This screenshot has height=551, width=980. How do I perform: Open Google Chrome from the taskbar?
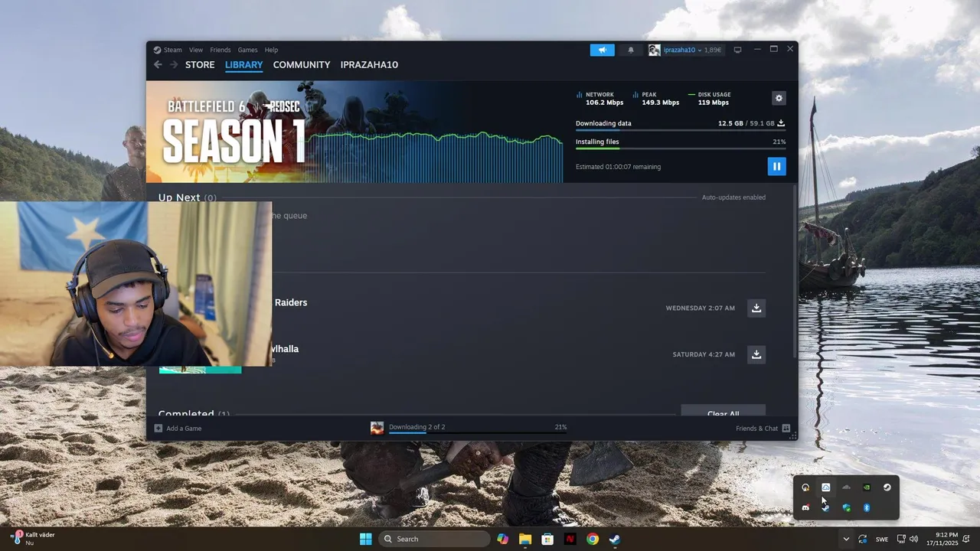593,539
